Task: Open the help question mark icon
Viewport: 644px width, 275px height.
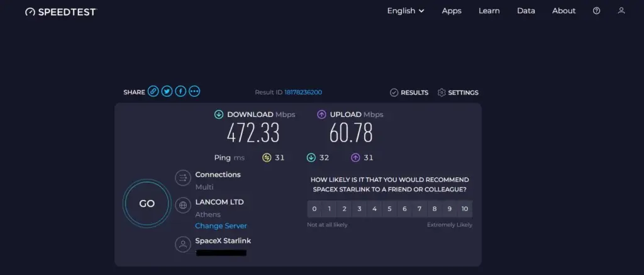Action: coord(596,11)
